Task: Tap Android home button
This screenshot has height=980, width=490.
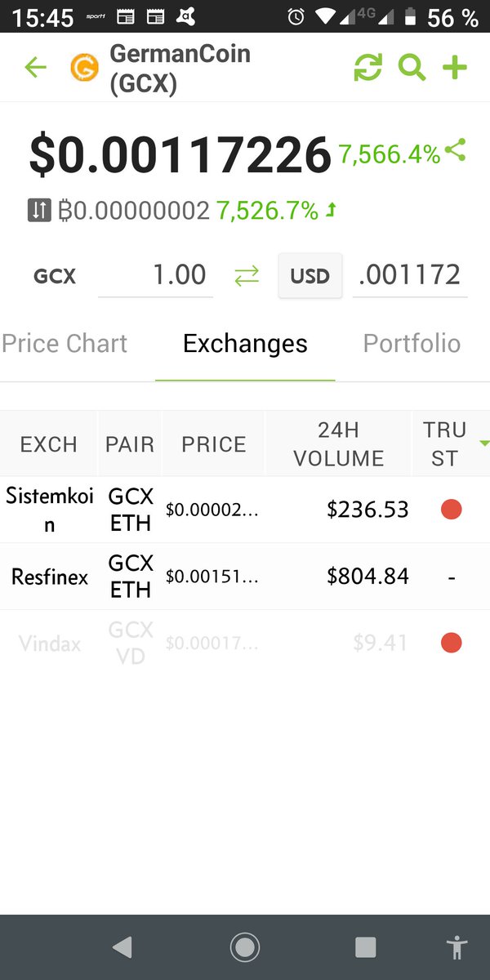Action: (x=244, y=947)
